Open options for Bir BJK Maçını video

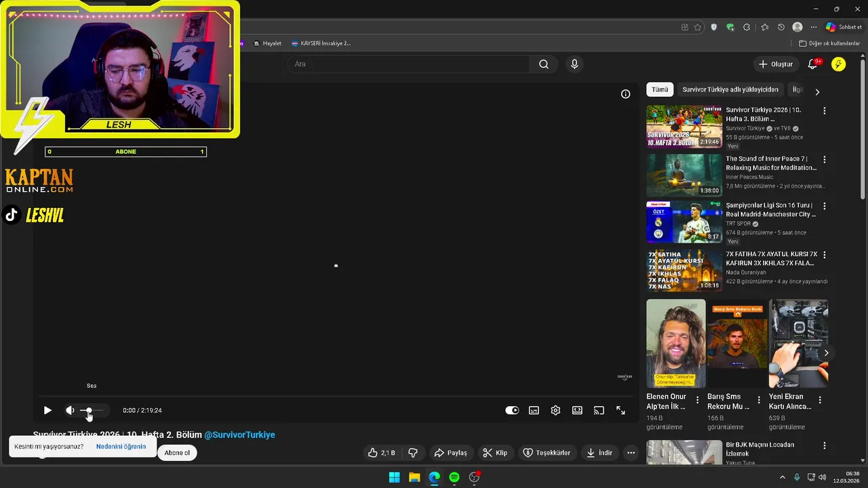(825, 446)
